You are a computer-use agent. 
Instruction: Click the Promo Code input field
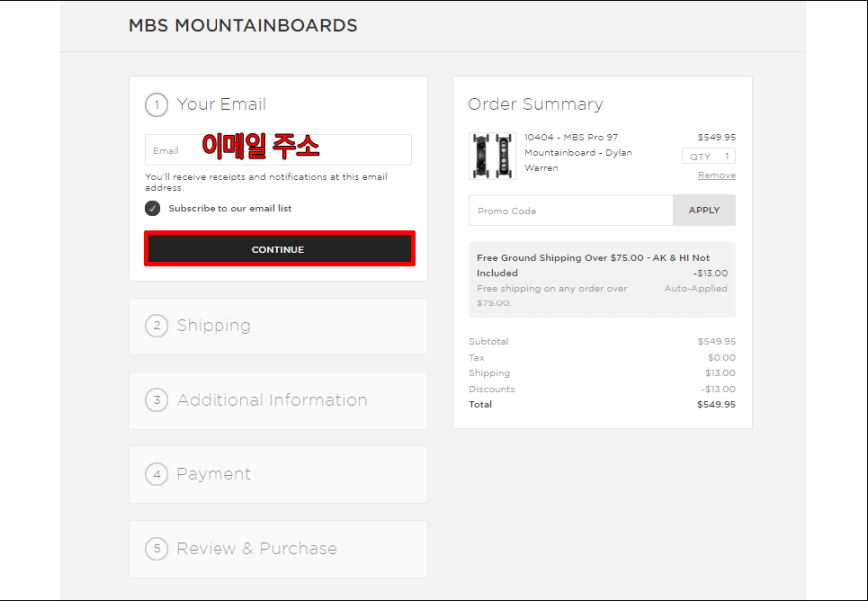[x=572, y=210]
